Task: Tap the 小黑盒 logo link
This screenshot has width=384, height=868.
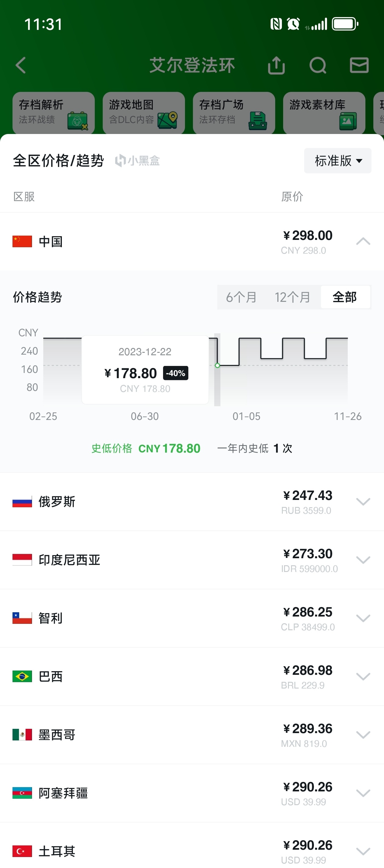Action: 138,161
